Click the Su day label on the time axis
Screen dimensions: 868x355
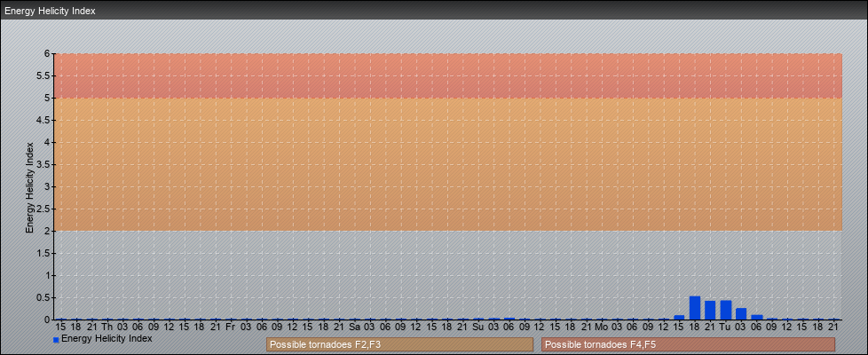pos(477,327)
